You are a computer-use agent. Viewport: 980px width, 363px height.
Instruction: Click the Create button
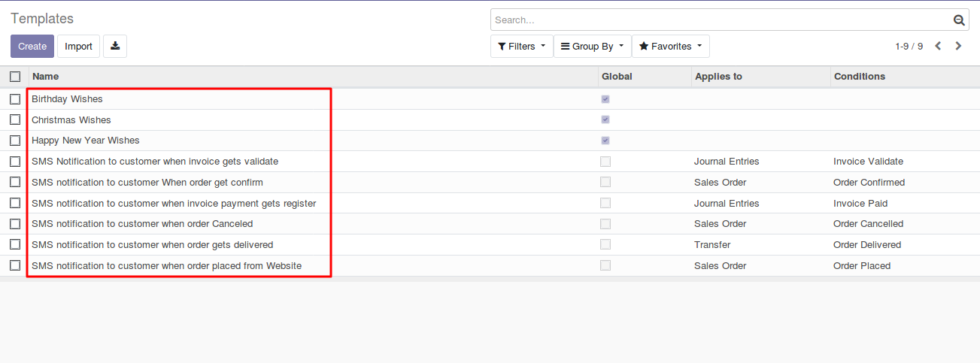32,46
